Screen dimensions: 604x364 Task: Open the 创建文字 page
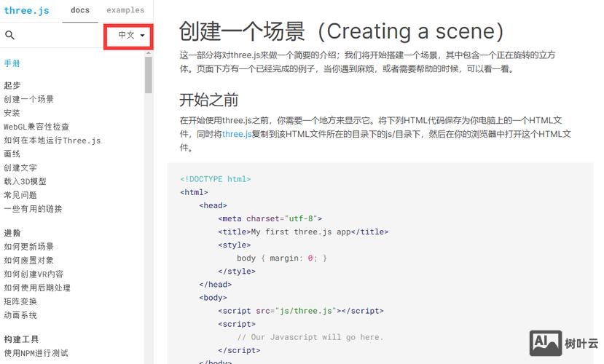tap(20, 167)
